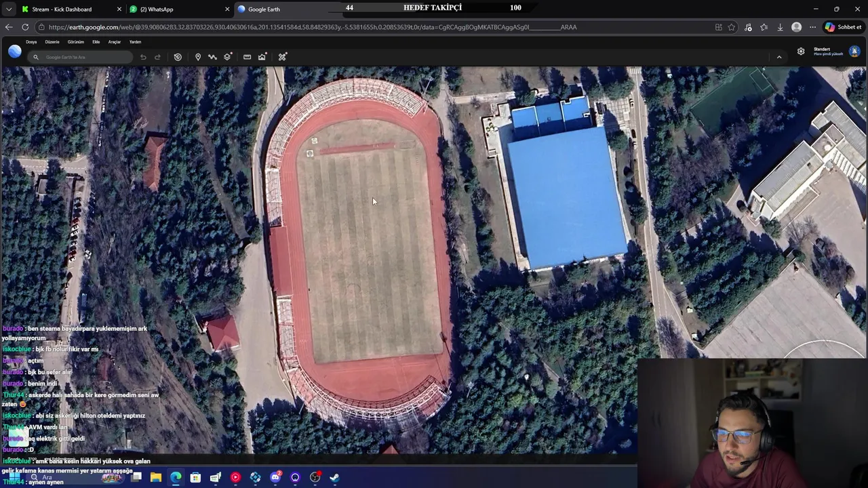The height and width of the screenshot is (488, 868).
Task: Go back with browser back arrow
Action: pyautogui.click(x=9, y=27)
